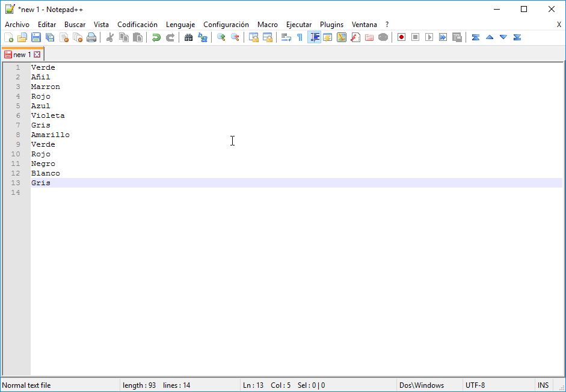Close the new 1 tab with its X
566x392 pixels.
pyautogui.click(x=38, y=54)
